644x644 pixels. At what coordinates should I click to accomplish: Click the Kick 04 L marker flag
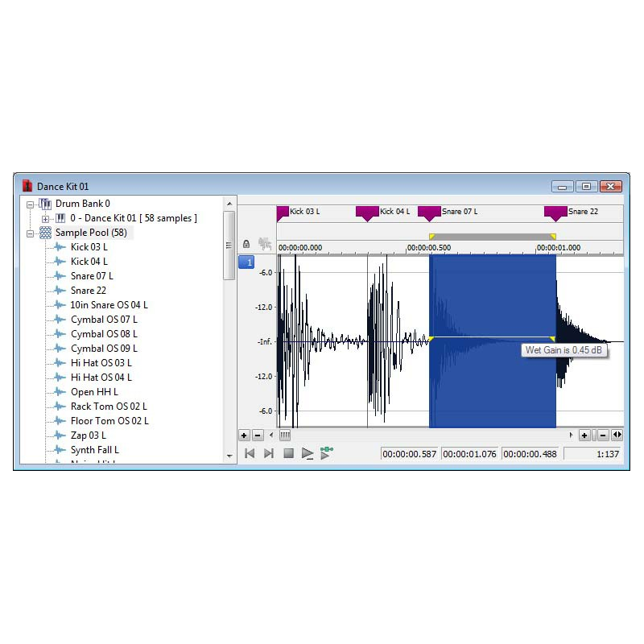(367, 213)
